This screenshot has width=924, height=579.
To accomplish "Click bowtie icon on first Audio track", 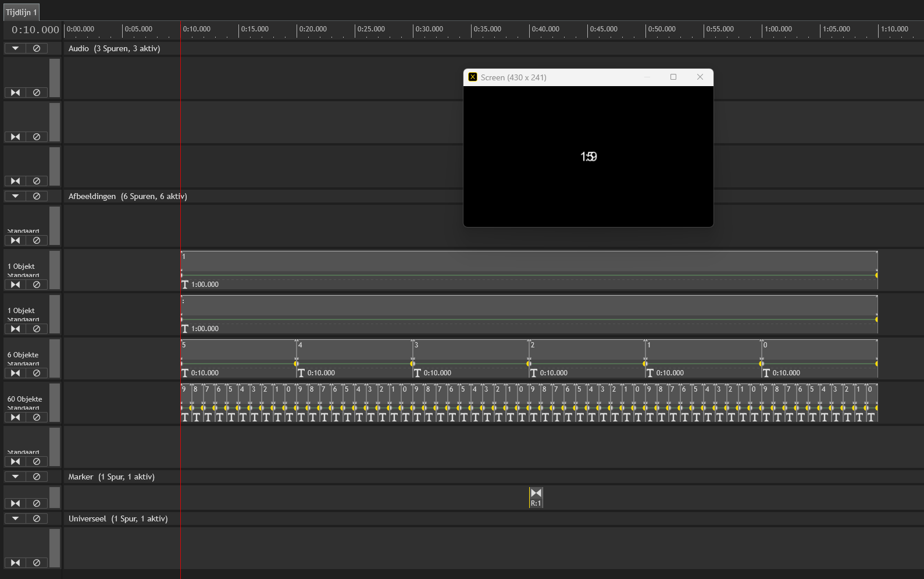I will 15,93.
